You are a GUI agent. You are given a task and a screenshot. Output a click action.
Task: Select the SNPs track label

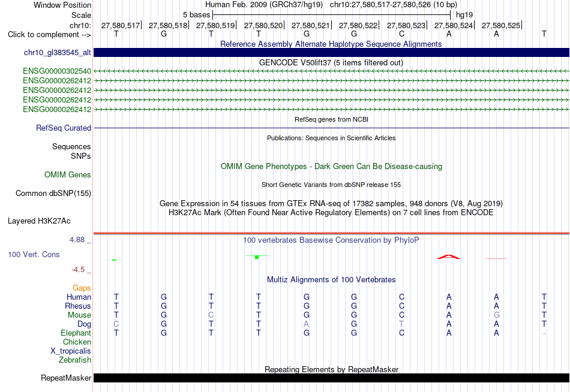[x=81, y=156]
